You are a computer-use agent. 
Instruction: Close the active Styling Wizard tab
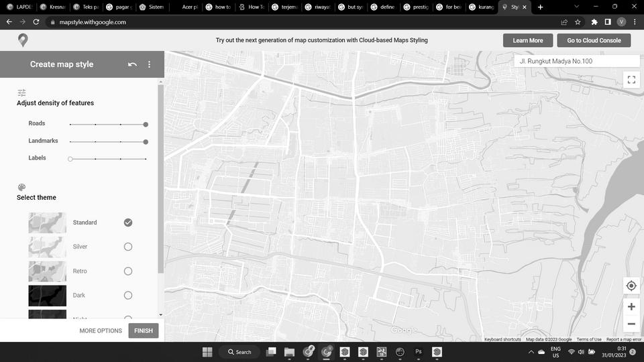(x=525, y=7)
